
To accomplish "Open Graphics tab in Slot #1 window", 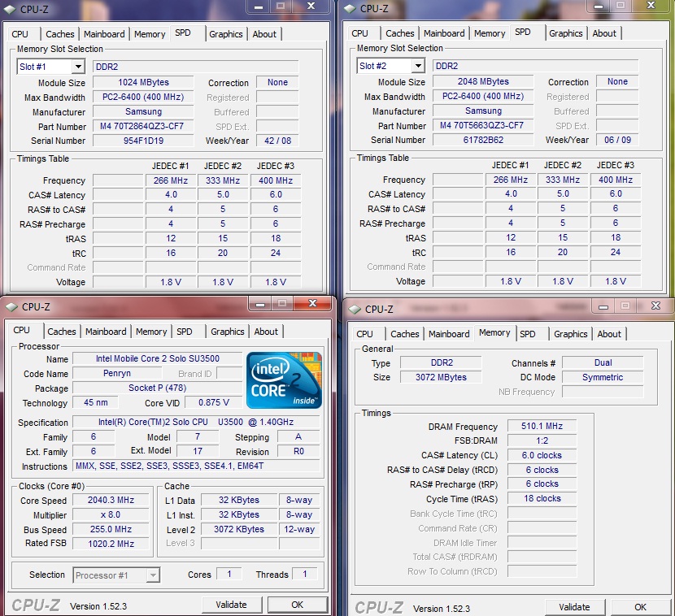I will pos(226,34).
